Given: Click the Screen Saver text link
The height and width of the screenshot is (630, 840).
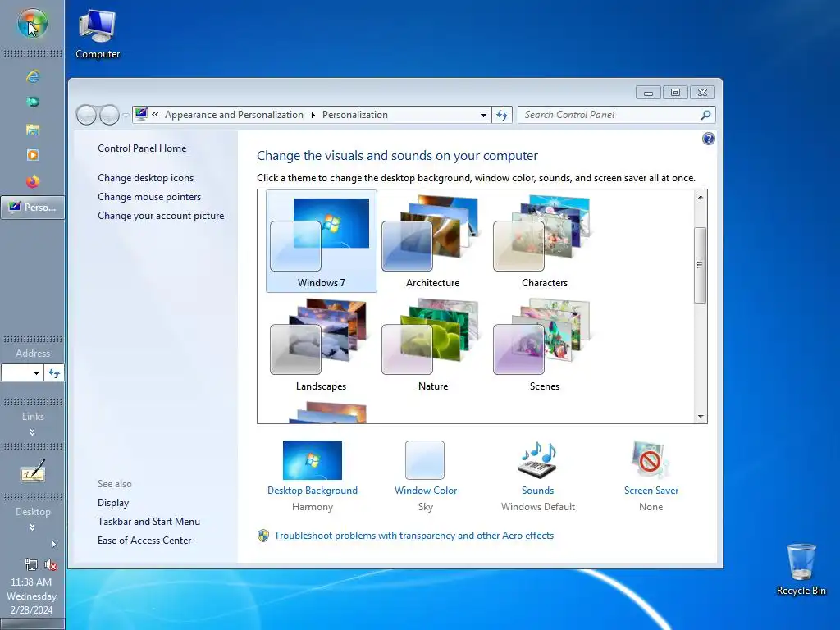Looking at the screenshot, I should point(651,491).
